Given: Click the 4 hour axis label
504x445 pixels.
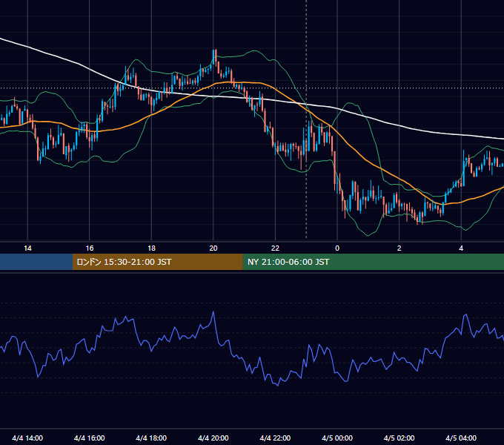Looking at the screenshot, I should coord(461,248).
